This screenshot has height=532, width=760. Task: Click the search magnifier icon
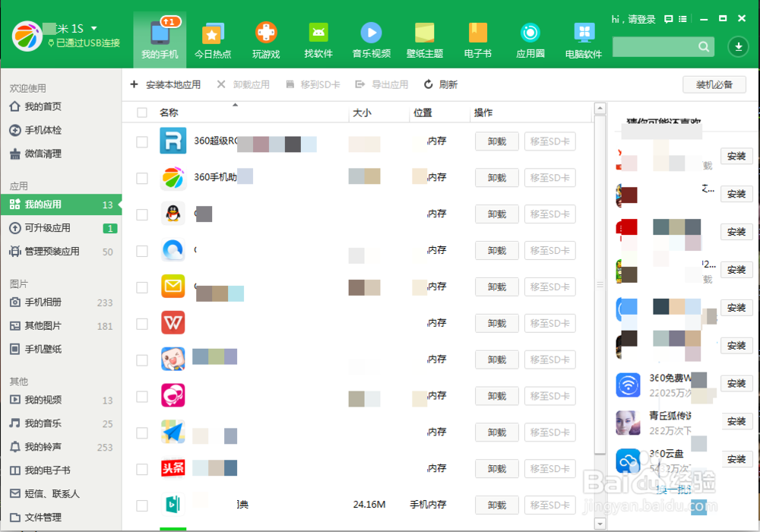pyautogui.click(x=704, y=46)
